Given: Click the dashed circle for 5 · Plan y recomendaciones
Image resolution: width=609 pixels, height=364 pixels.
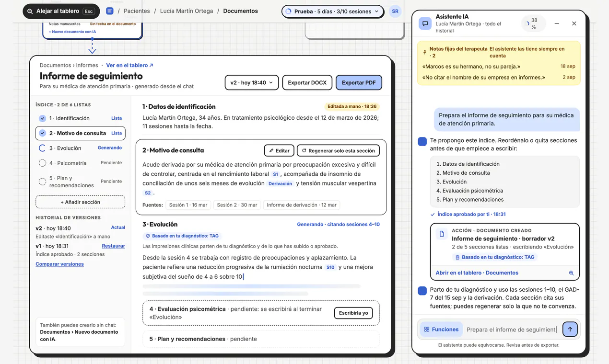Looking at the screenshot, I should coord(42,182).
